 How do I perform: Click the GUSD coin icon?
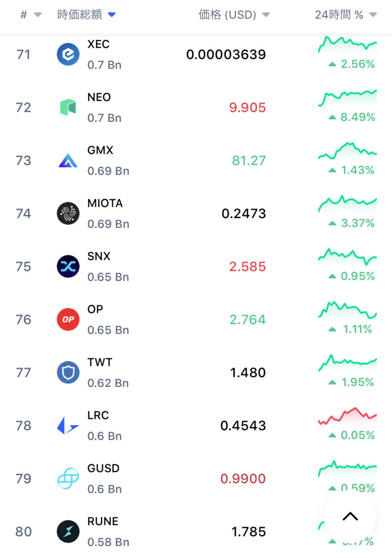click(68, 478)
